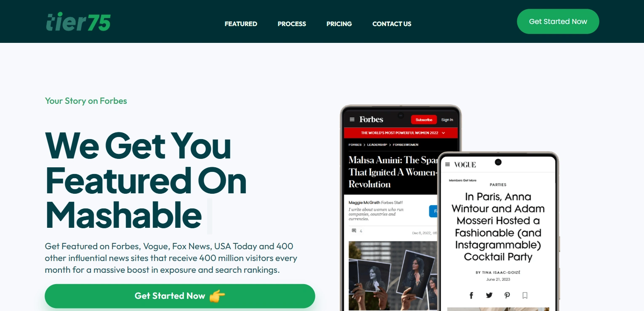Image resolution: width=644 pixels, height=311 pixels.
Task: Click the Twitter share icon
Action: 489,295
